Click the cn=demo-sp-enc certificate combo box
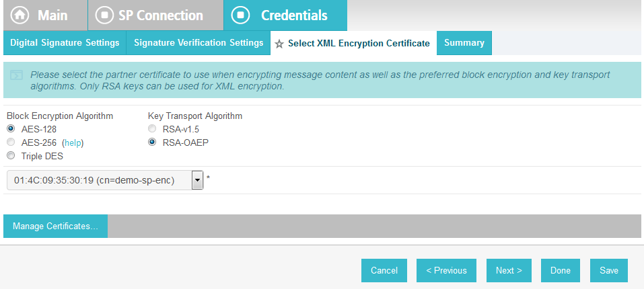This screenshot has height=289, width=644. tap(105, 180)
